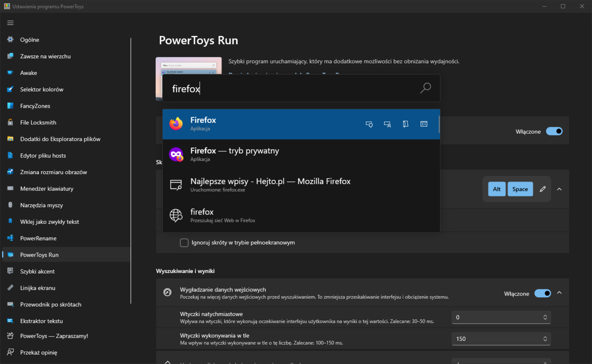Open the hamburger navigation menu
The height and width of the screenshot is (364, 592).
click(x=10, y=23)
